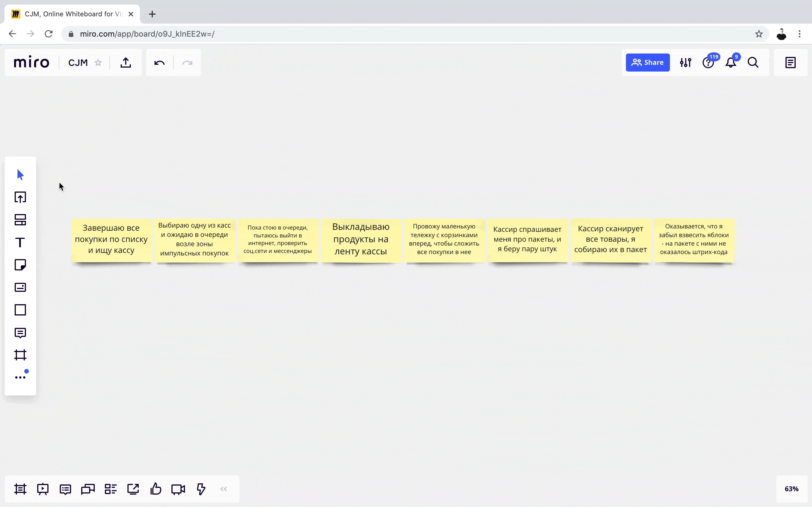
Task: Star the CJM board as favorite
Action: [x=98, y=63]
